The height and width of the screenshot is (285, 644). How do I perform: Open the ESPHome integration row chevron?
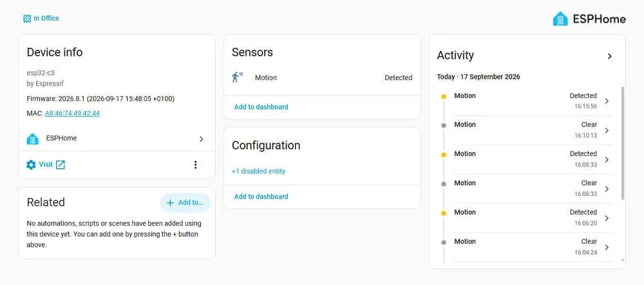[x=201, y=139]
